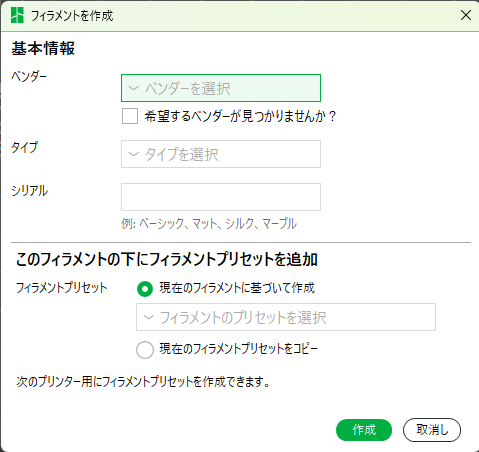Click the 現在のフィラメントに基づいて作成 option label

237,288
